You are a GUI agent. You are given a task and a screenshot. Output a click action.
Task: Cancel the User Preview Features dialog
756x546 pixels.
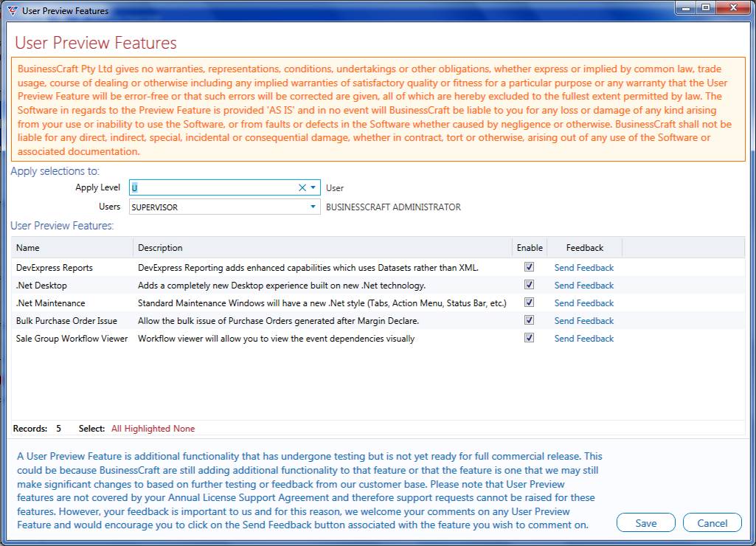[x=712, y=523]
